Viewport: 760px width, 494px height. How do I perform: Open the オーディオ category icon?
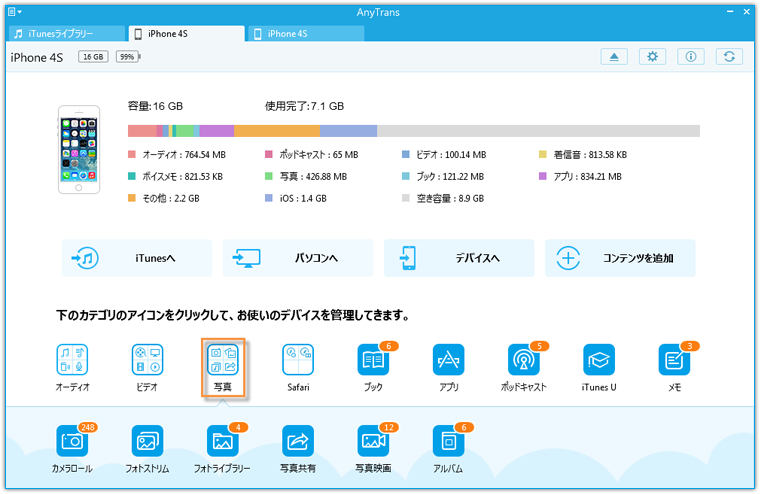point(72,360)
